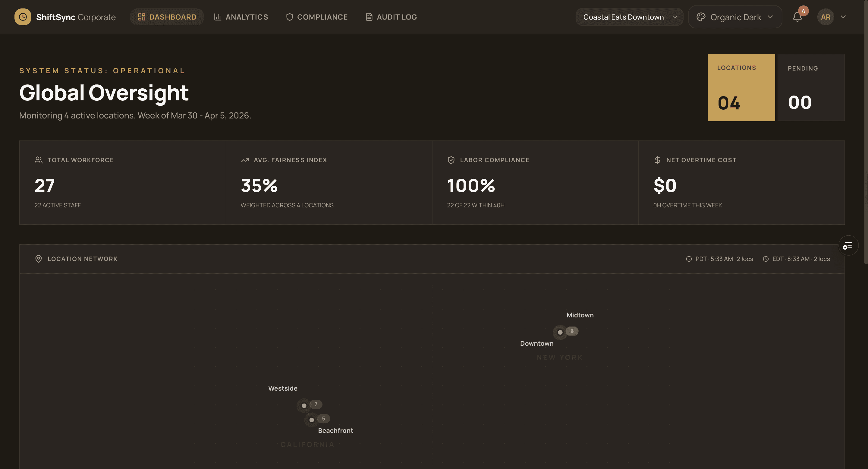Click the Dashboard navigation button

coord(167,17)
